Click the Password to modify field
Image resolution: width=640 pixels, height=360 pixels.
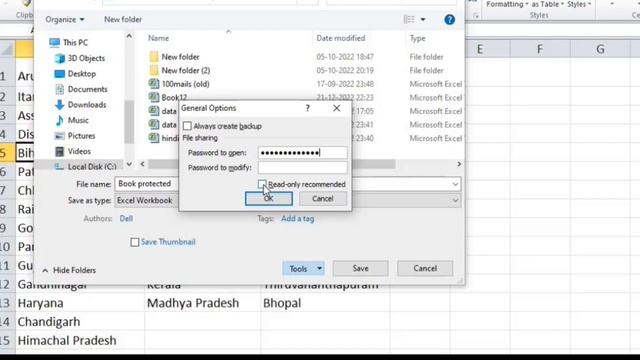[303, 167]
